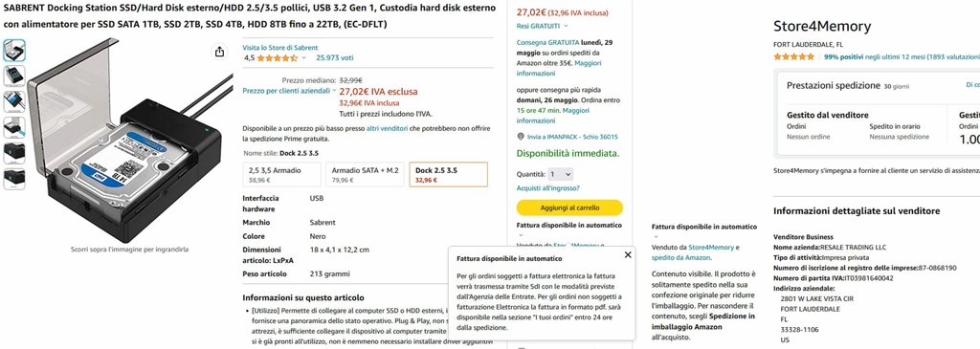Open the Visita lo Store di Sabrent link

coord(280,48)
